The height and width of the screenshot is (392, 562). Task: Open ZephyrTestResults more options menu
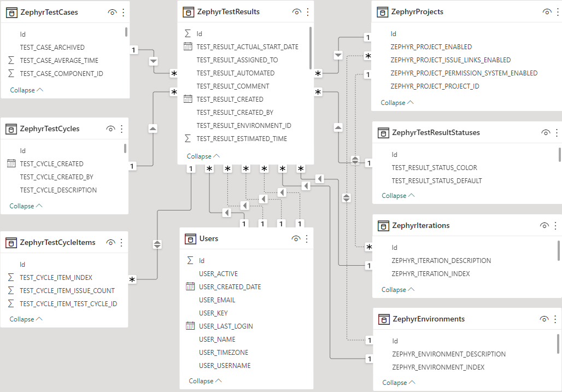[308, 11]
